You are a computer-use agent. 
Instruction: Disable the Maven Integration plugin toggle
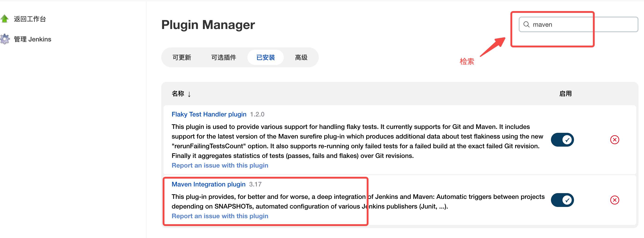(562, 200)
